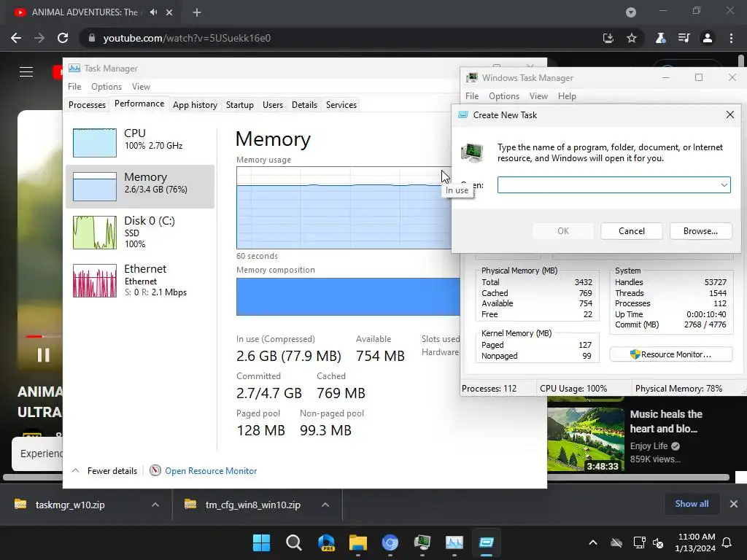The height and width of the screenshot is (560, 747).
Task: Click the install app icon in address bar
Action: pos(608,38)
